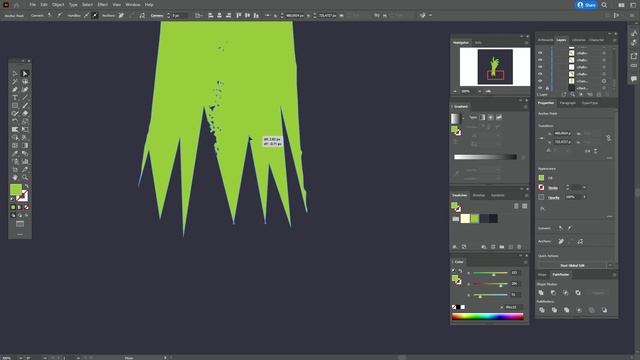Screen dimensions: 640x360
Task: Select the Direct Selection tool in toolbar
Action: (25, 74)
